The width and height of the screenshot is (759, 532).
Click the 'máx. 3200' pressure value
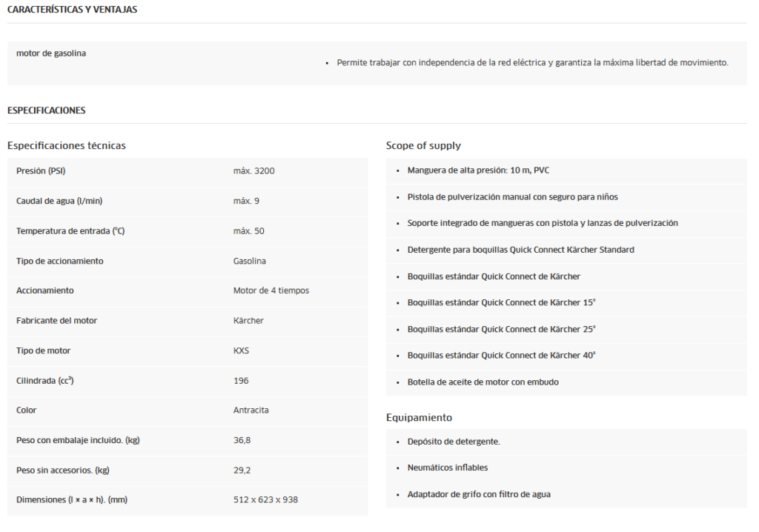click(x=253, y=171)
